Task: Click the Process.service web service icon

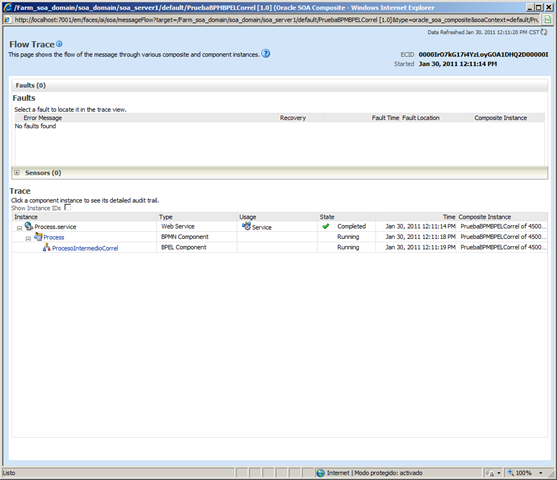Action: pyautogui.click(x=29, y=226)
